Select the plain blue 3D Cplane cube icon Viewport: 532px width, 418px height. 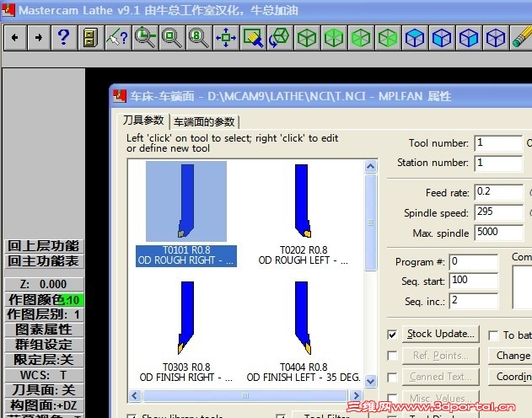click(x=496, y=37)
